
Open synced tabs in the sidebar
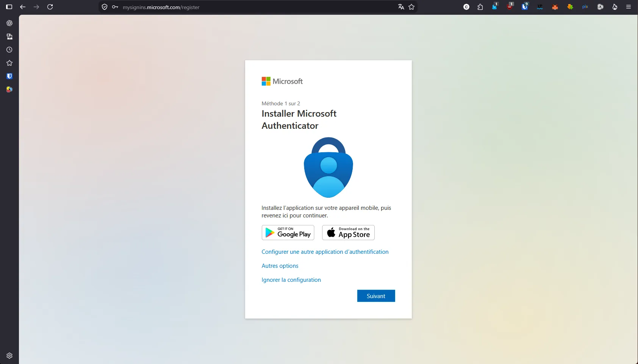pos(9,36)
